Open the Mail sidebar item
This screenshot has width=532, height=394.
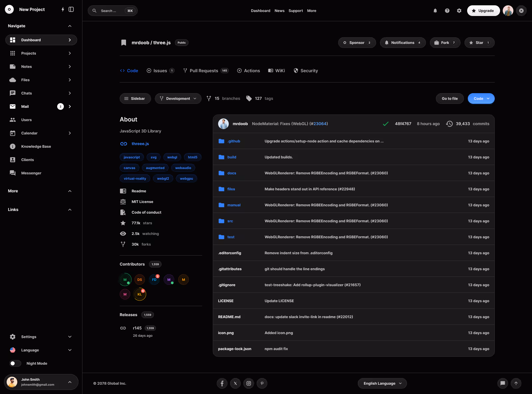[x=41, y=106]
